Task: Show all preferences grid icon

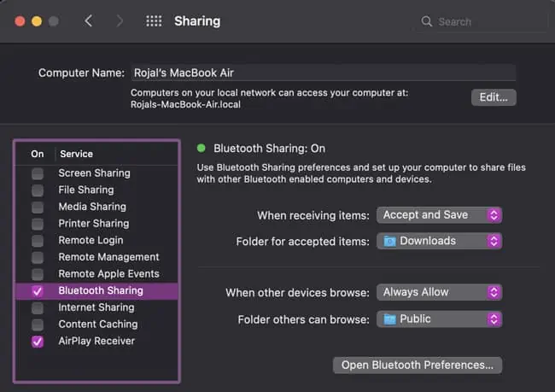Action: pyautogui.click(x=154, y=21)
